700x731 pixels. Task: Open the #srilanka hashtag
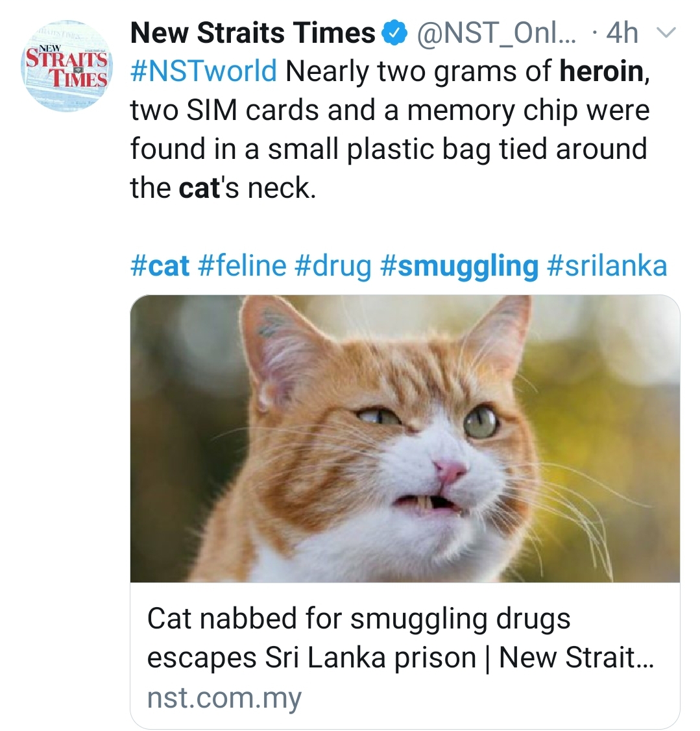click(607, 266)
